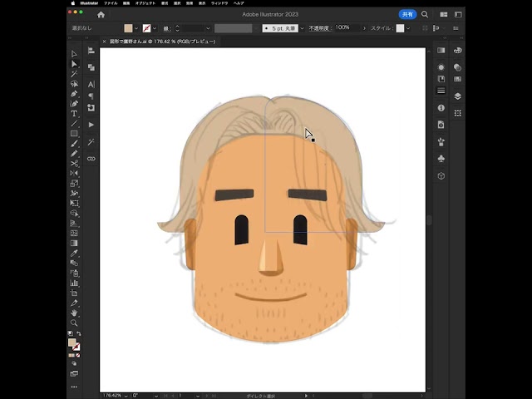532x399 pixels.
Task: Open the Color palette panel icon
Action: pyautogui.click(x=457, y=51)
